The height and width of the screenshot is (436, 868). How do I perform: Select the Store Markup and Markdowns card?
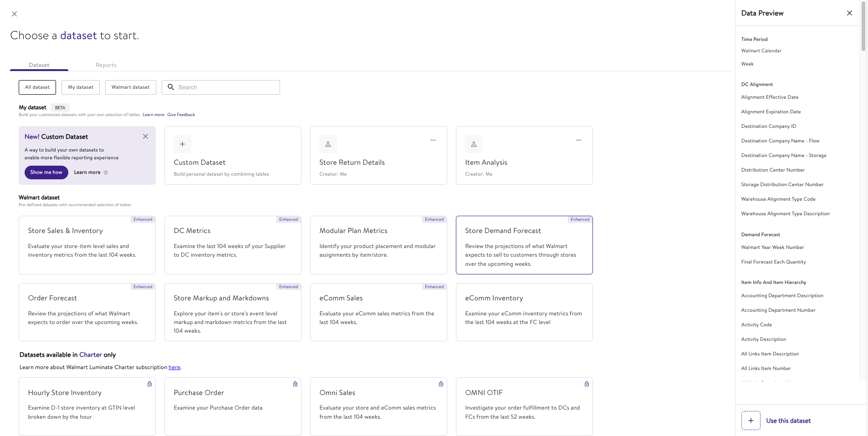click(x=233, y=312)
